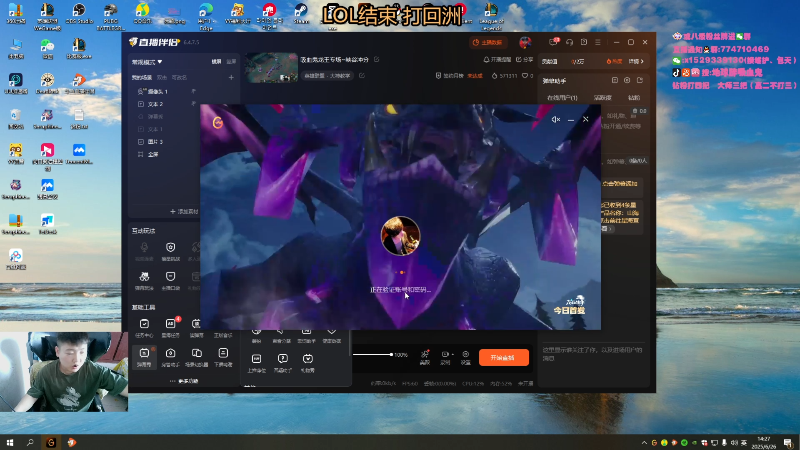Open 主播数据 streamer data button
The image size is (800, 450).
(x=488, y=42)
